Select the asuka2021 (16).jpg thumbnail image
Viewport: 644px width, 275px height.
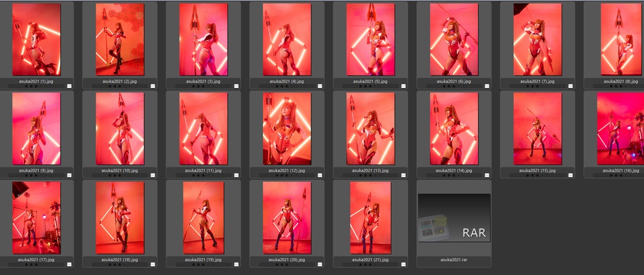[x=621, y=128]
